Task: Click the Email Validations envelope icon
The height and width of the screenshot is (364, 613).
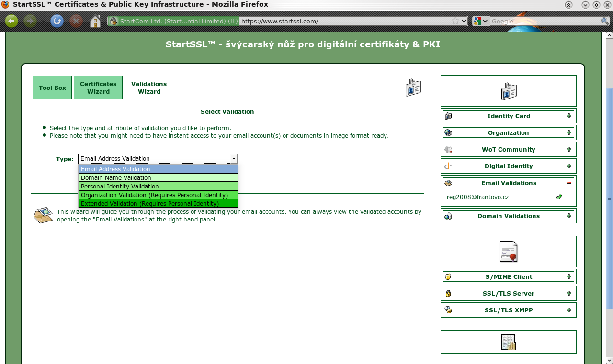Action: (x=448, y=183)
